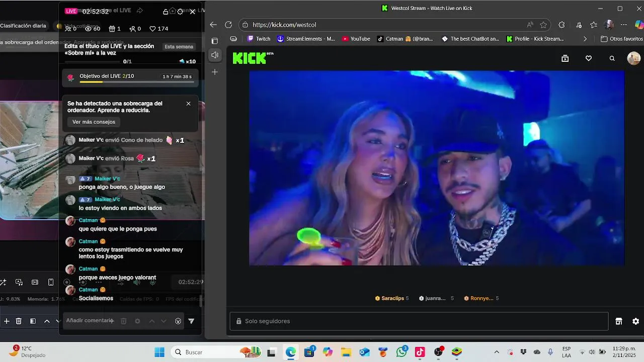Open Profile - Kick Stream bookmark
This screenshot has width=644, height=362.
pyautogui.click(x=535, y=39)
